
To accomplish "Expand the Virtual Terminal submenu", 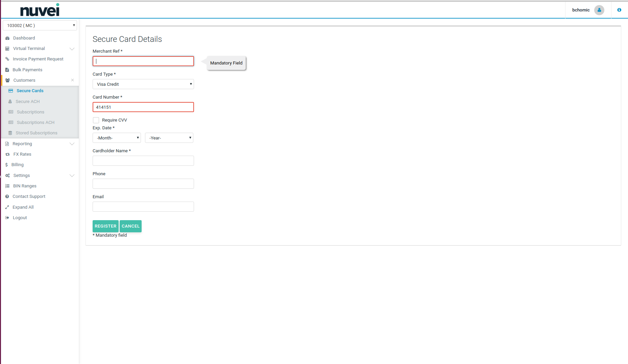I will pyautogui.click(x=72, y=49).
